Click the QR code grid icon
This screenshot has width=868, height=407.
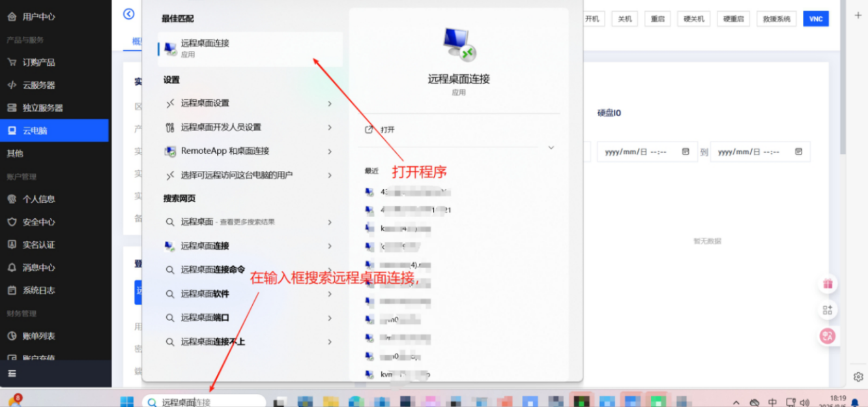coord(828,310)
